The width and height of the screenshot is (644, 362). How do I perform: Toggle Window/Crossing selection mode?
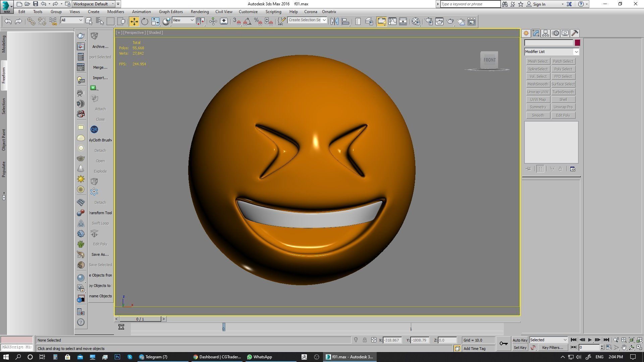121,21
